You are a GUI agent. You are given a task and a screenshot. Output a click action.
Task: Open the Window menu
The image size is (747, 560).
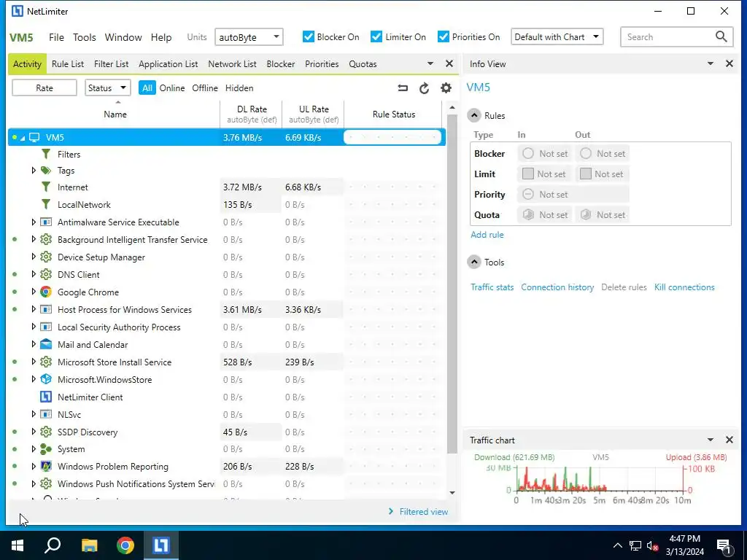[123, 37]
